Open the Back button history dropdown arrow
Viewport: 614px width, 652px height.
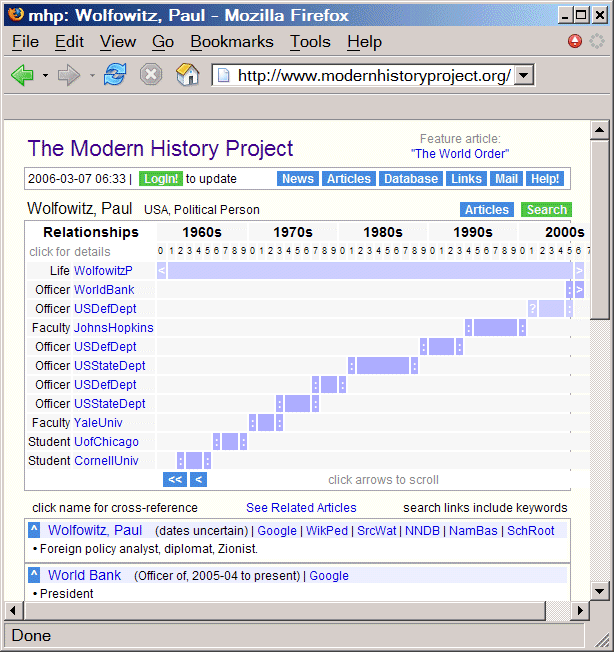pyautogui.click(x=45, y=76)
